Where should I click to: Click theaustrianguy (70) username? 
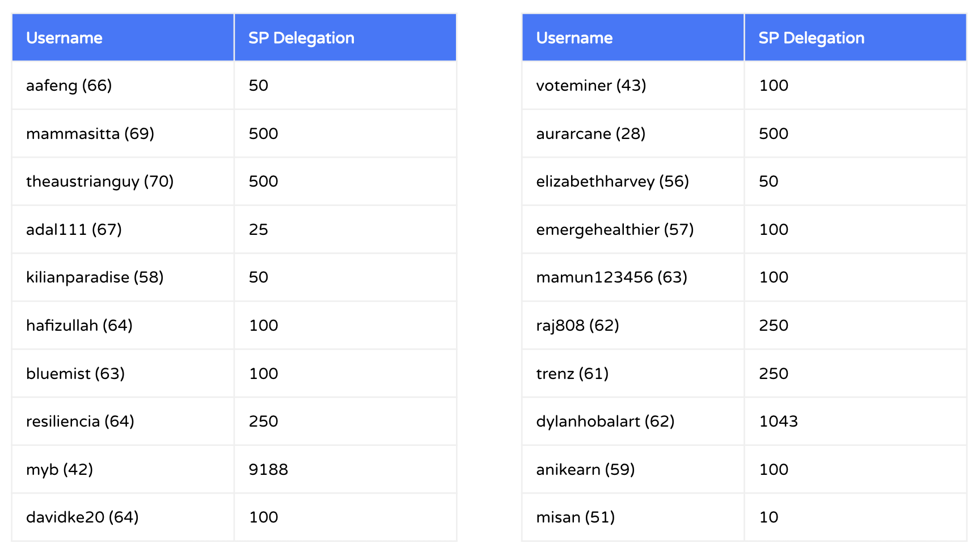point(100,182)
